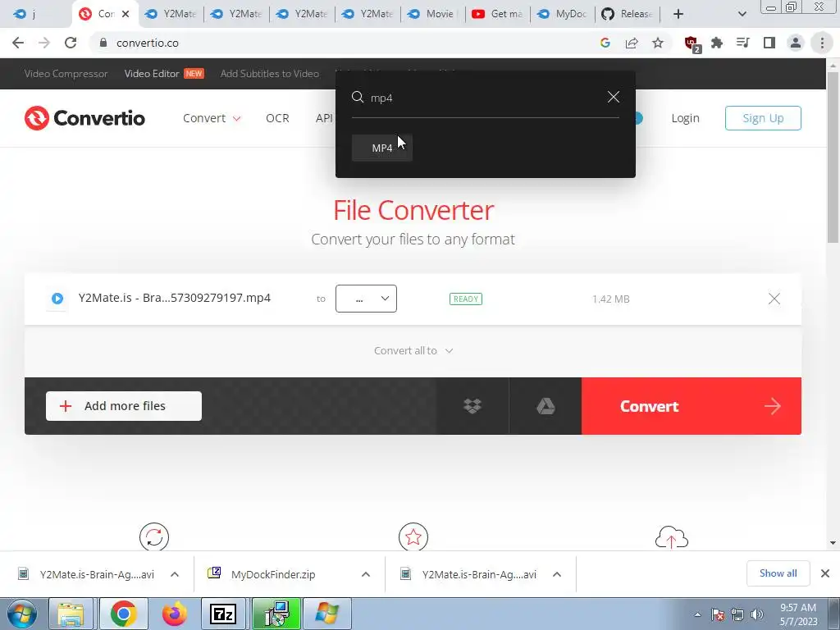Click the Sign Up button
The width and height of the screenshot is (840, 630).
click(x=763, y=118)
